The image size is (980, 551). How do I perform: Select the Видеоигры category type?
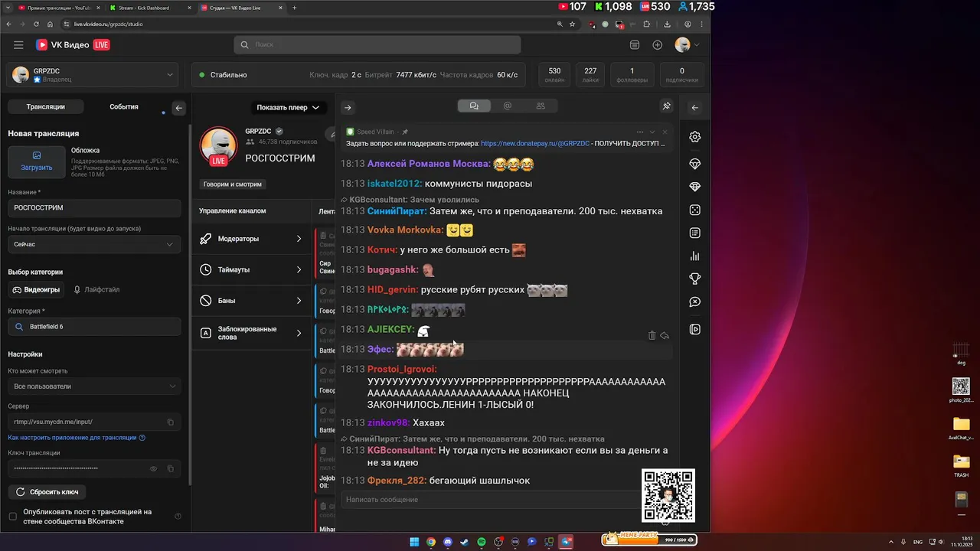pos(36,290)
